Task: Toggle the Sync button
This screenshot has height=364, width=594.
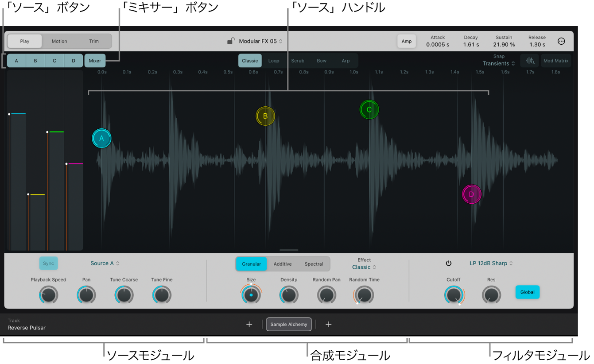Action: [x=49, y=263]
